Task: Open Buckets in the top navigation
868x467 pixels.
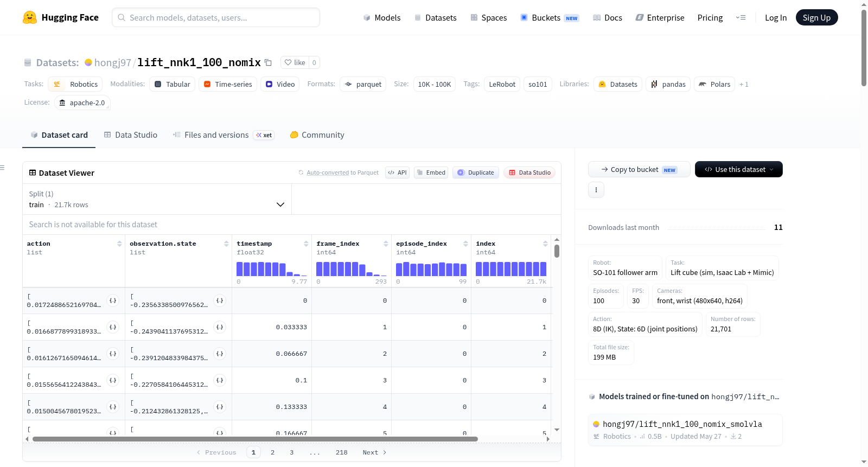Action: (550, 17)
